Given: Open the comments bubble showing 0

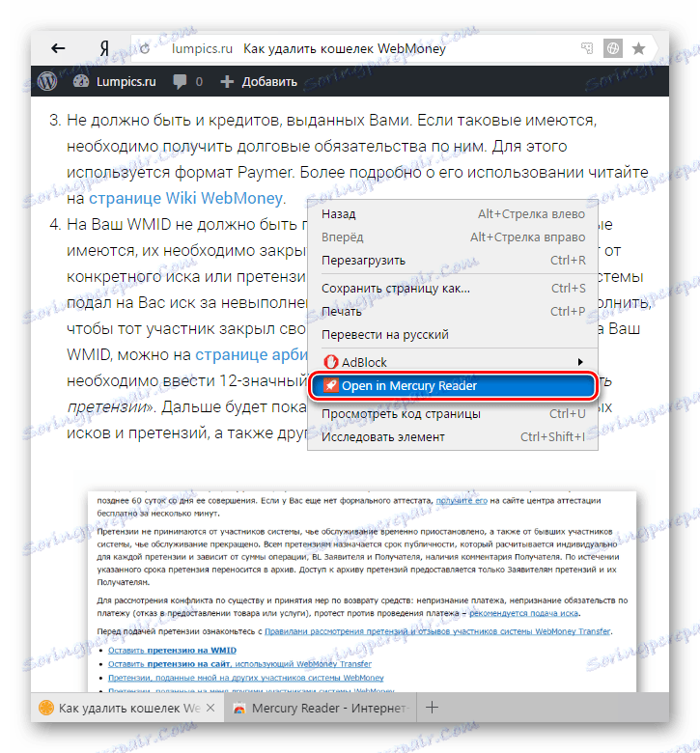Looking at the screenshot, I should (x=187, y=82).
